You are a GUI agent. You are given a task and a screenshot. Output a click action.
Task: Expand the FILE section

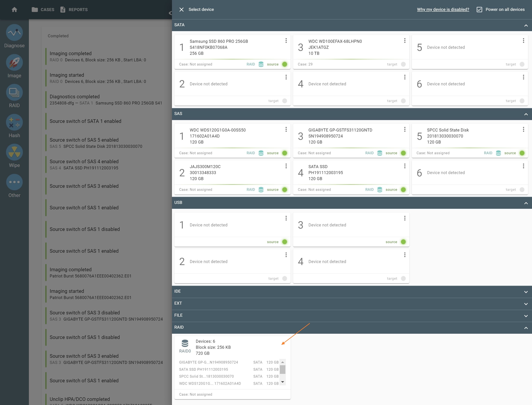526,316
